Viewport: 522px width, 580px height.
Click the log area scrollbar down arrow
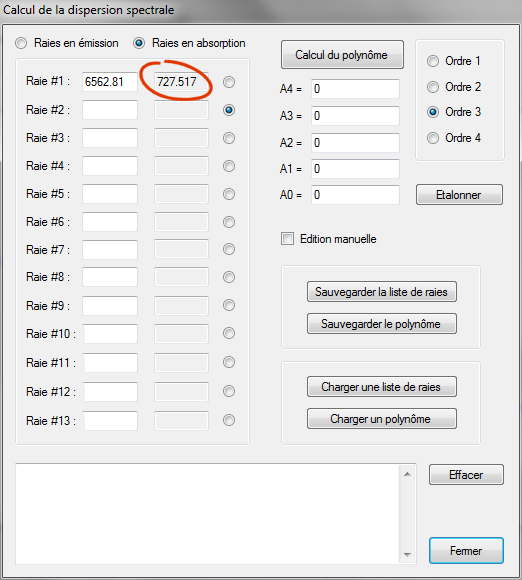pos(407,554)
